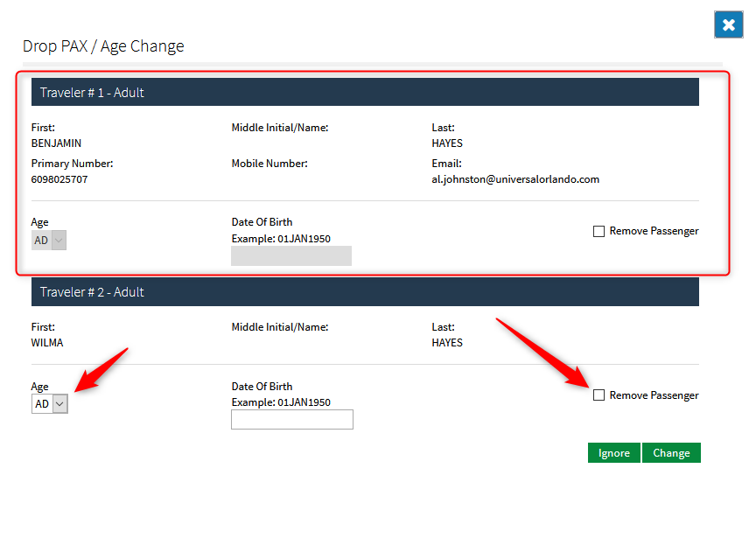Viewport: 756px width, 545px height.
Task: Click the primary number 6098025707
Action: click(59, 179)
